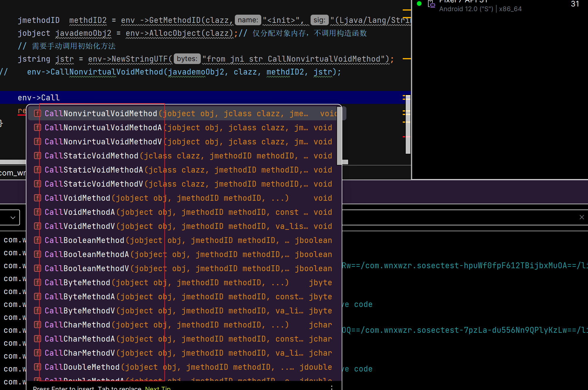This screenshot has width=588, height=390.
Task: Click function icon beside CallStaticVoidMethod
Action: pos(37,156)
